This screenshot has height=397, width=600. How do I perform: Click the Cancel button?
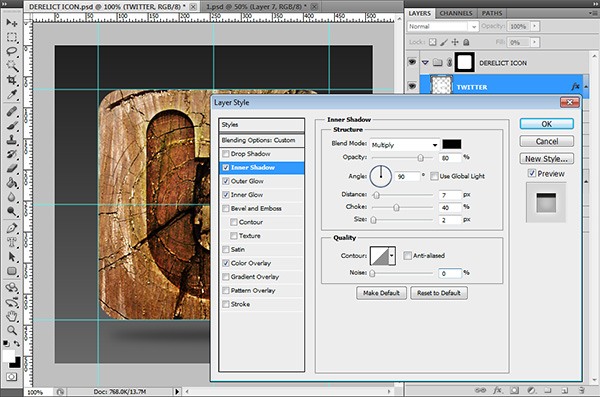tap(546, 141)
